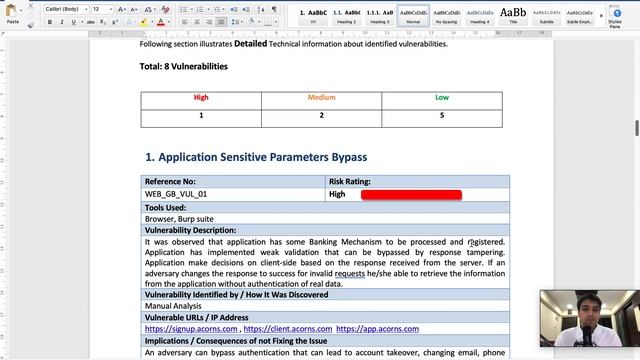Click the Bullets list icon
The image size is (640, 360).
[183, 9]
